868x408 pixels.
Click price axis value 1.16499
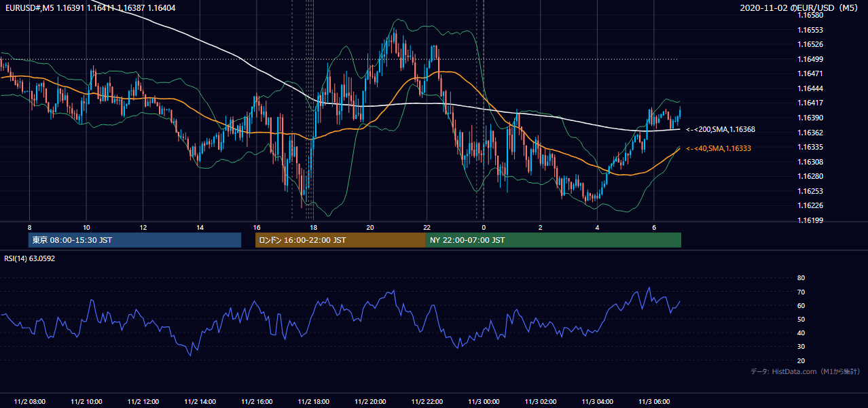pyautogui.click(x=810, y=59)
